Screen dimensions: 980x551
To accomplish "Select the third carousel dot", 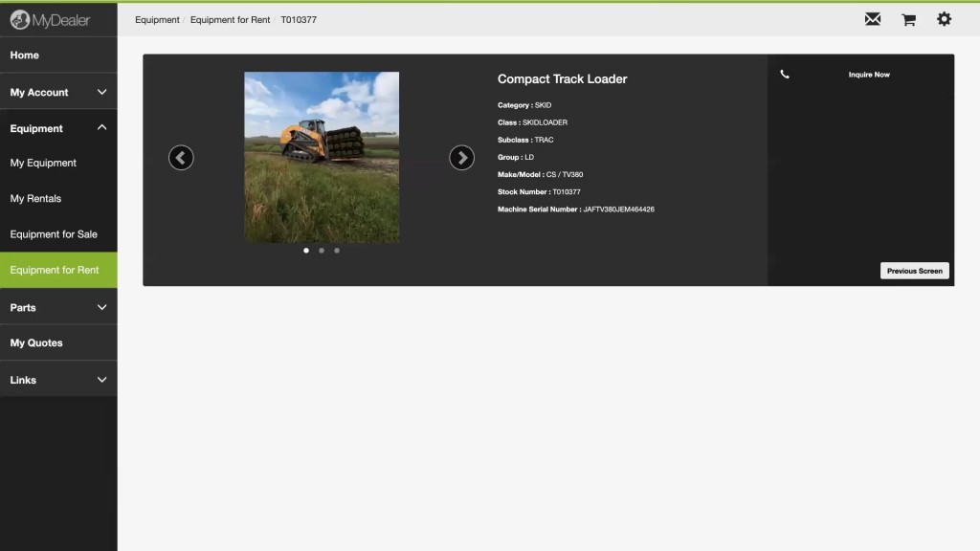I will 337,251.
